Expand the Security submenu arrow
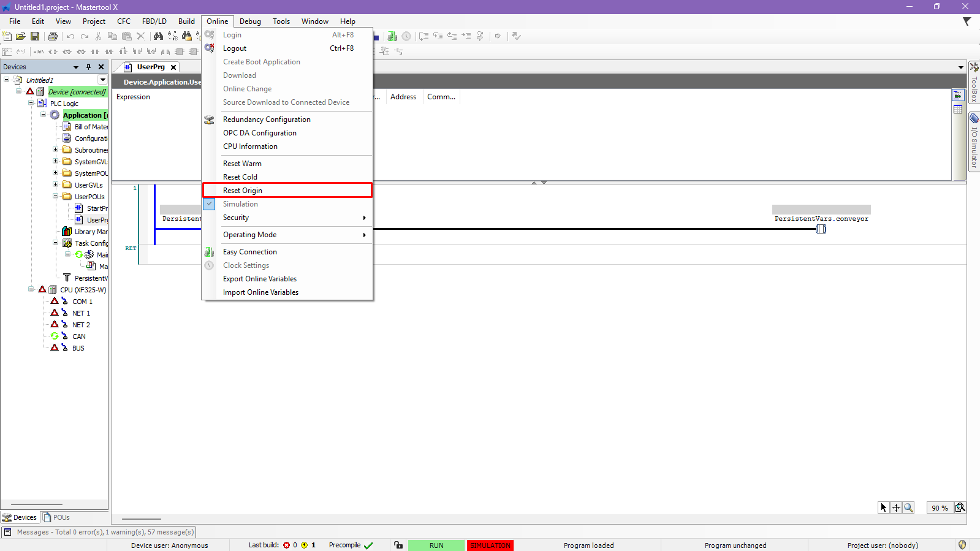 tap(364, 218)
